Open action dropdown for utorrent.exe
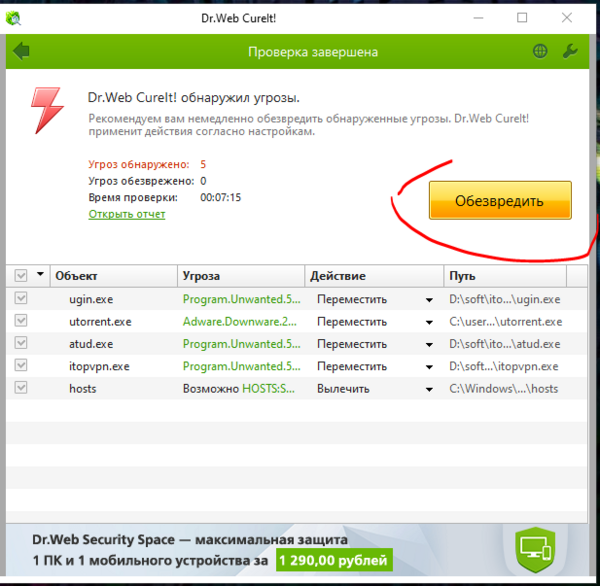 (429, 323)
